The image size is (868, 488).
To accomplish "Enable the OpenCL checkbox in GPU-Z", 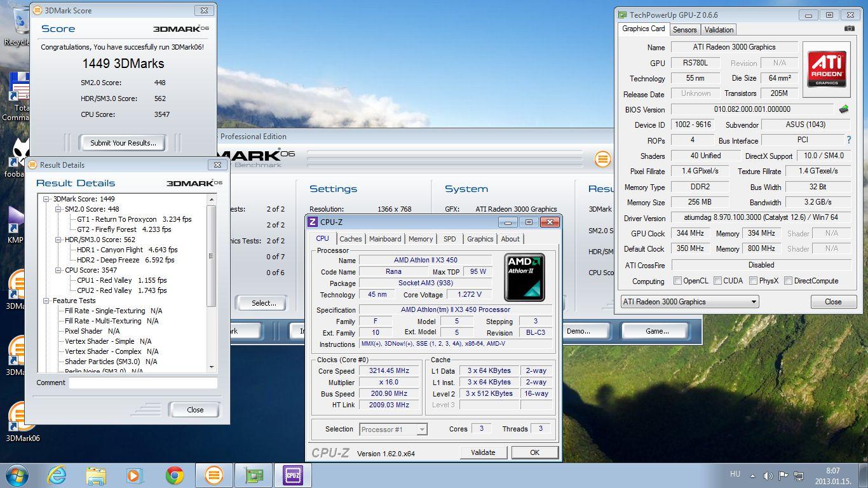I will tap(677, 280).
